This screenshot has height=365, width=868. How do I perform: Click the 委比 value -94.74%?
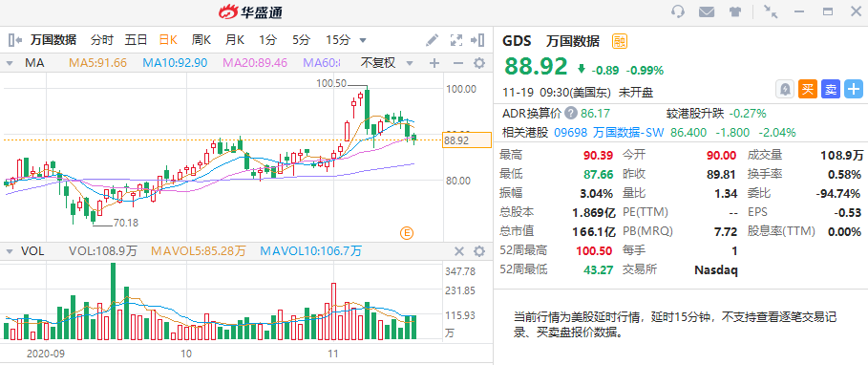click(x=838, y=193)
